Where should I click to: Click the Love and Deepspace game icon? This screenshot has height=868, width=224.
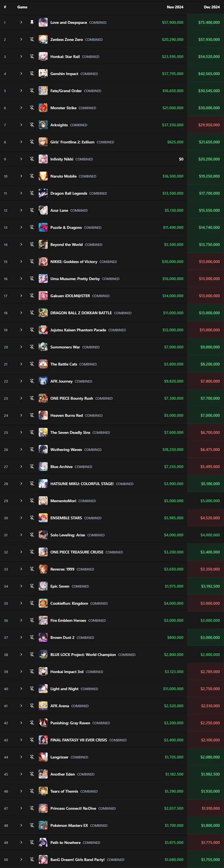(43, 22)
